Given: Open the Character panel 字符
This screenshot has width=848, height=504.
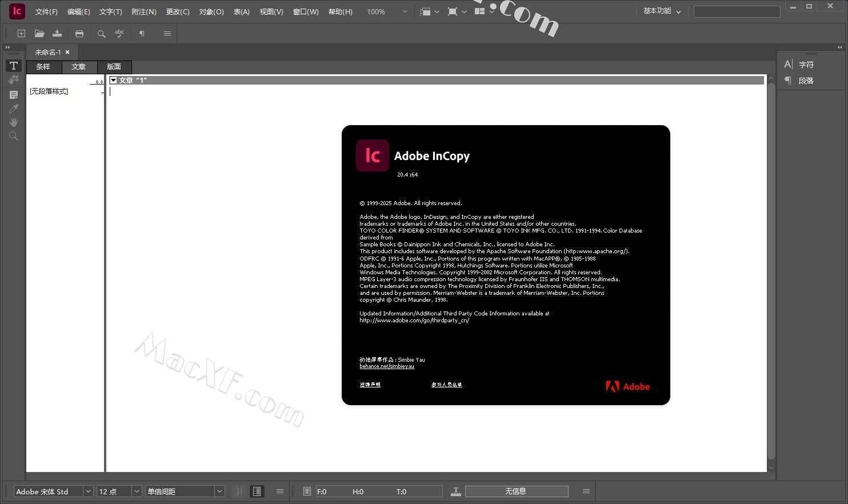Looking at the screenshot, I should (799, 65).
